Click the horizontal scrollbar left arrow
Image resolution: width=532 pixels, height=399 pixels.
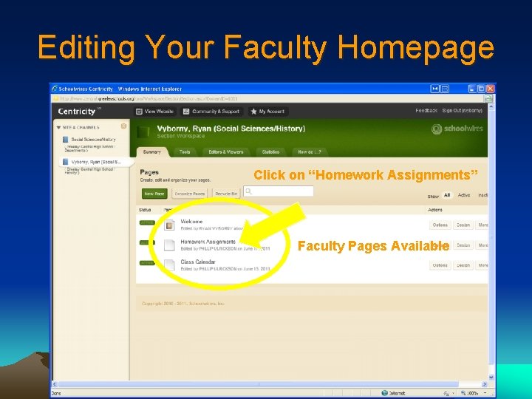55,384
